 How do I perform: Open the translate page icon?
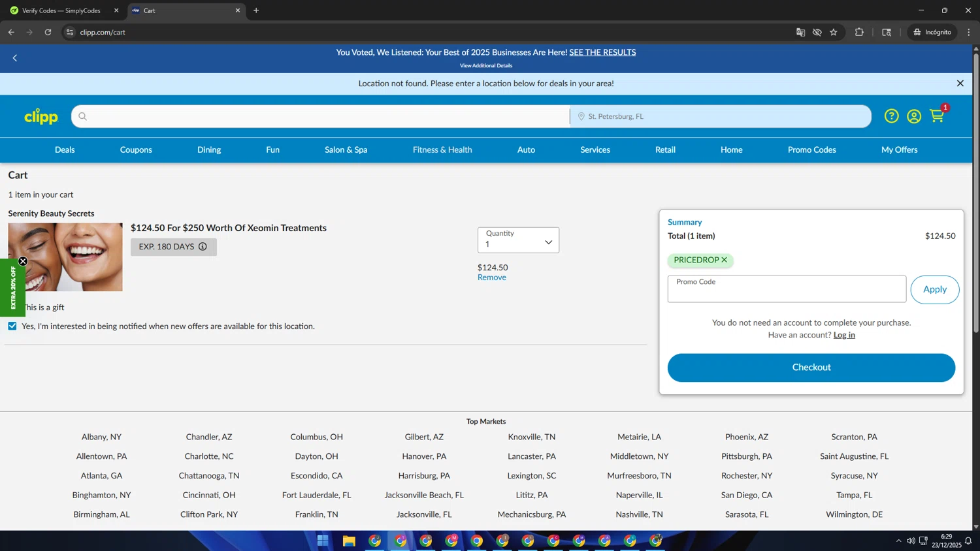[800, 32]
